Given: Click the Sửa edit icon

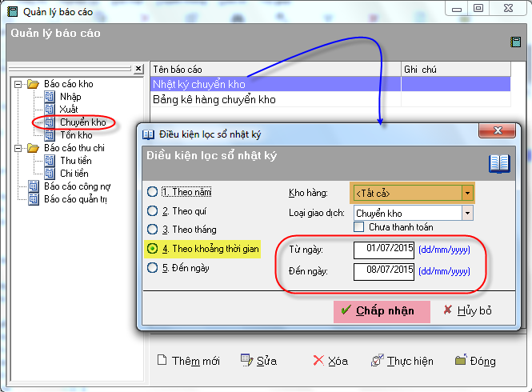Looking at the screenshot, I should point(246,361).
